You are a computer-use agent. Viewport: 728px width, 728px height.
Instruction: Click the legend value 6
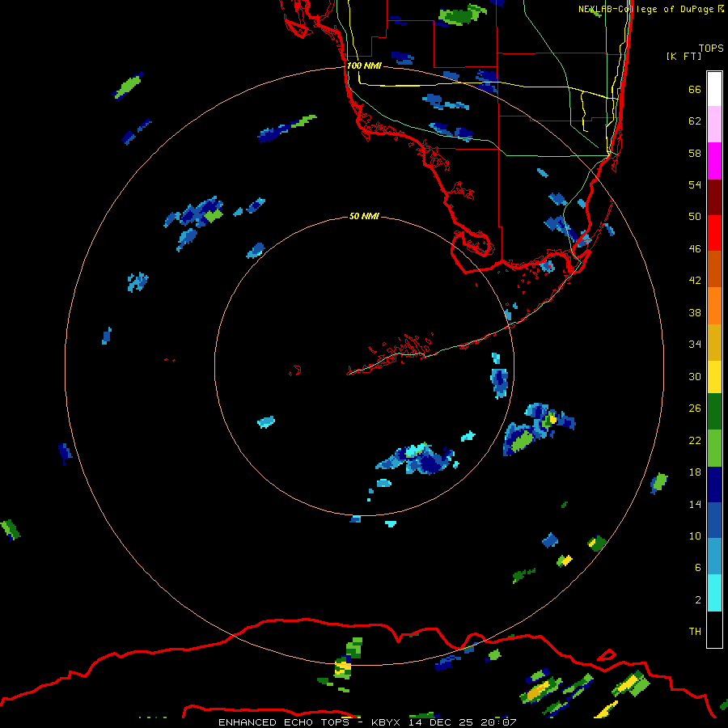[698, 567]
